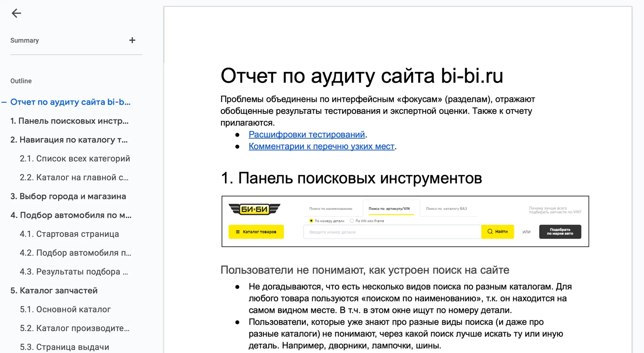Select outline entry '2.1. Список всех категорий'
644x353 pixels.
pos(75,159)
